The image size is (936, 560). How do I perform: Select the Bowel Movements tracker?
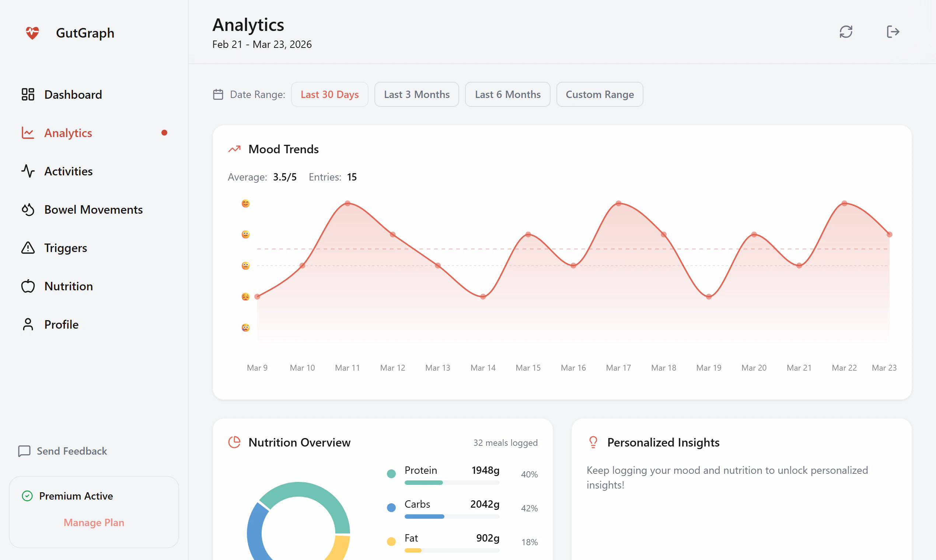(x=94, y=209)
